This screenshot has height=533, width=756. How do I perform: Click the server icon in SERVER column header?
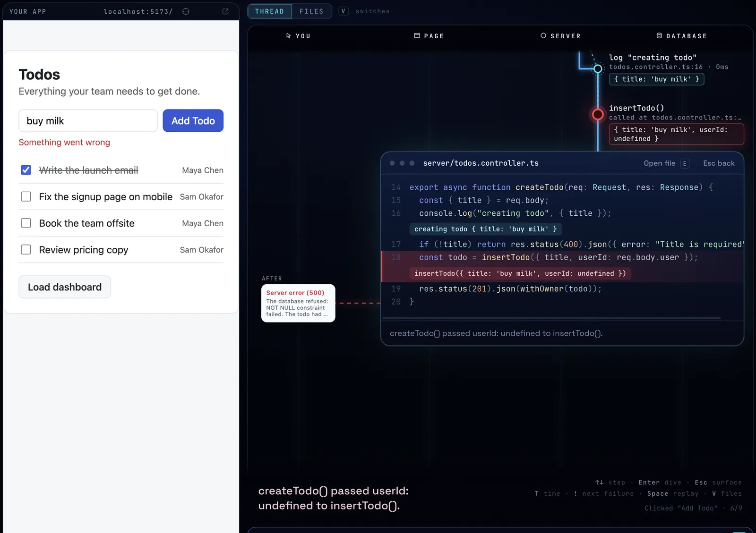tap(543, 36)
